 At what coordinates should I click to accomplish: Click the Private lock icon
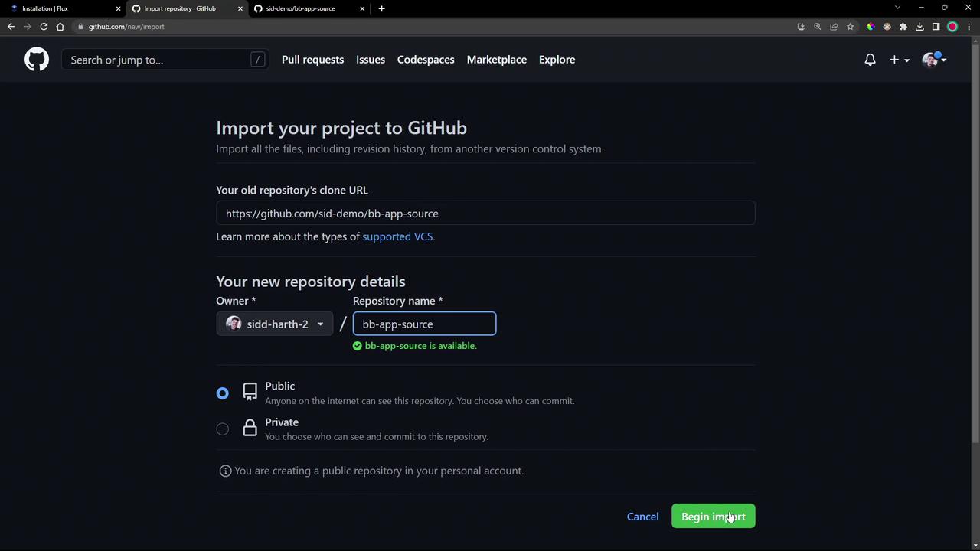[x=250, y=428]
